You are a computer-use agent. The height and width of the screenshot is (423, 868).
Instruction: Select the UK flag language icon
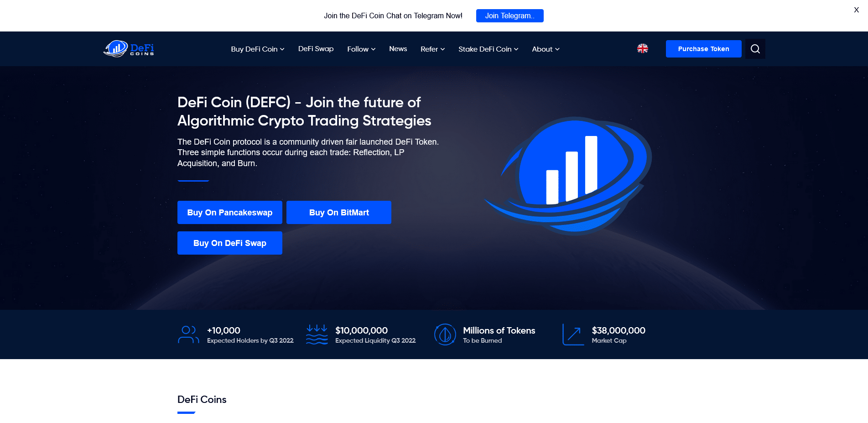coord(643,48)
